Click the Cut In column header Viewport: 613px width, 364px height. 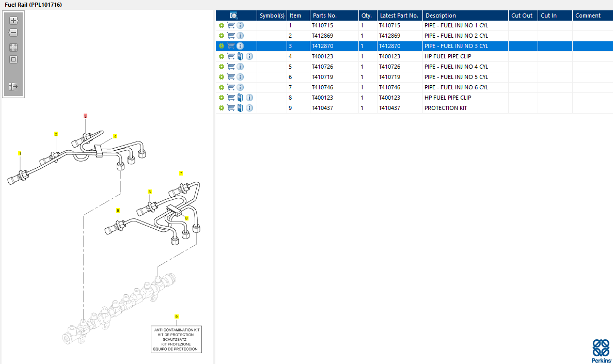tap(555, 15)
